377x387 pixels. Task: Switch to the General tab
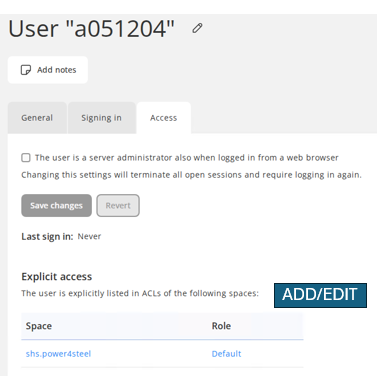coord(37,118)
